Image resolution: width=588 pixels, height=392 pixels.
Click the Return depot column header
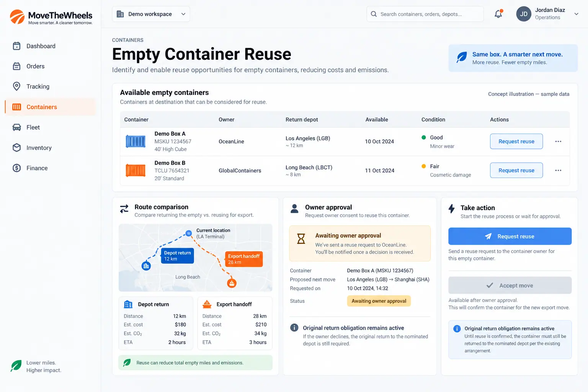[x=302, y=119]
